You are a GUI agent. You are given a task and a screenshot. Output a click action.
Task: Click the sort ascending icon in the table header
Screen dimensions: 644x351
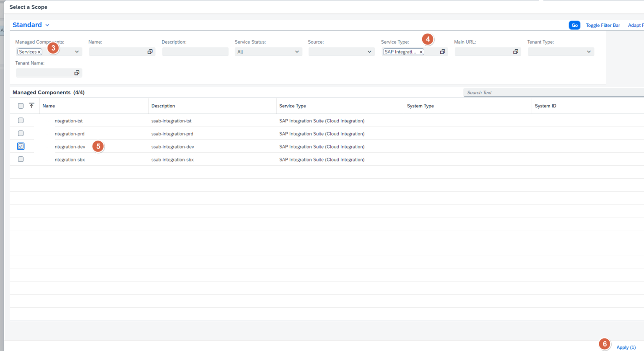[31, 106]
